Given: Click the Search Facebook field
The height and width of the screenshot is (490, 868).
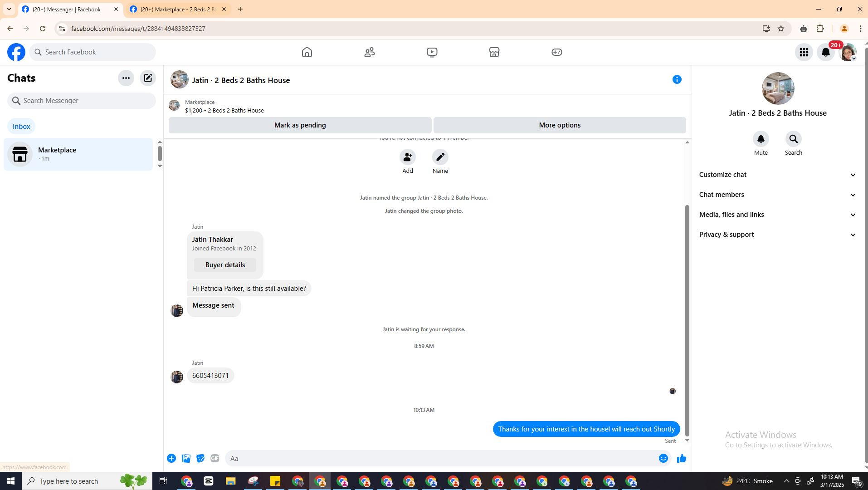Looking at the screenshot, I should pyautogui.click(x=93, y=52).
